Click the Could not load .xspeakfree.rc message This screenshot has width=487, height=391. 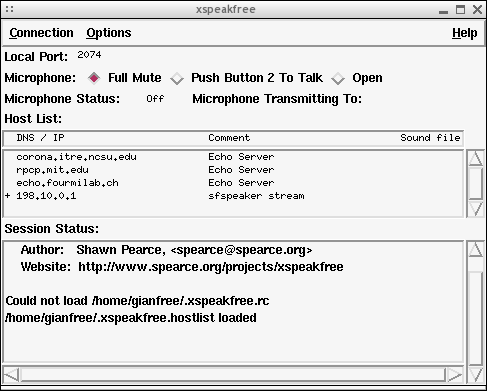pos(137,301)
